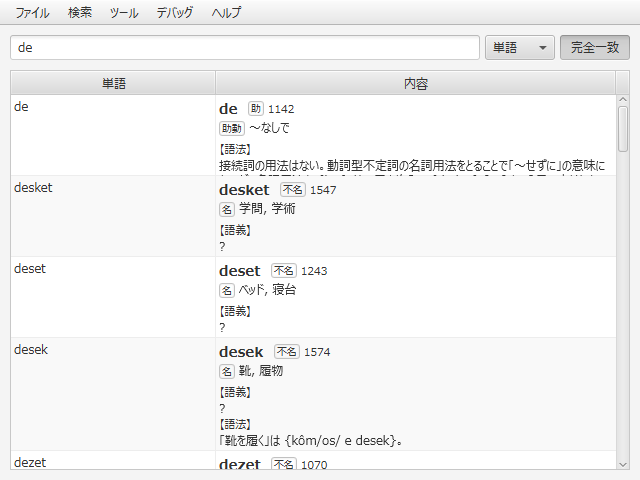The image size is (640, 480).
Task: Select the "deset" entry in word column
Action: (30, 269)
